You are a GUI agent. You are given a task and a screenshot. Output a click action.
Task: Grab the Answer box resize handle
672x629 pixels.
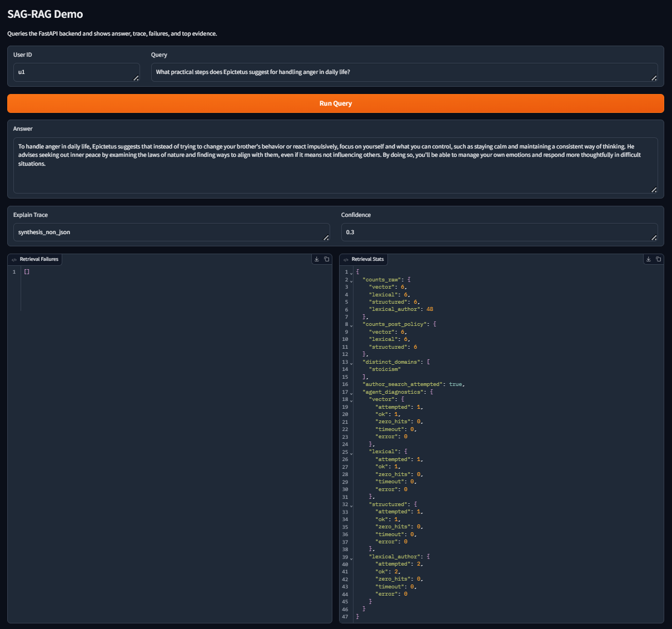pos(654,190)
